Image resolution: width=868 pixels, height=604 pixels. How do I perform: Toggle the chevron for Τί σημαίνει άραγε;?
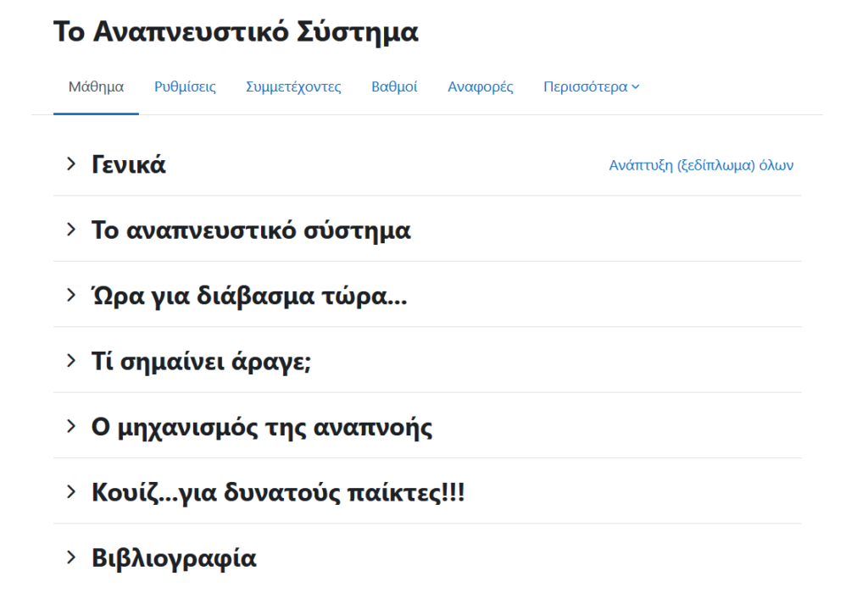(71, 361)
